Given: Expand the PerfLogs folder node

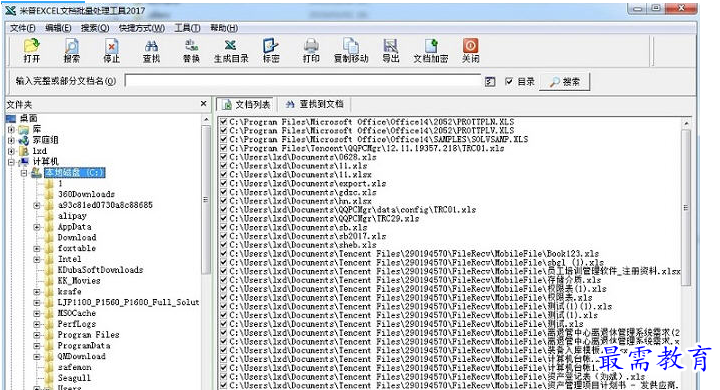Looking at the screenshot, I should point(37,324).
